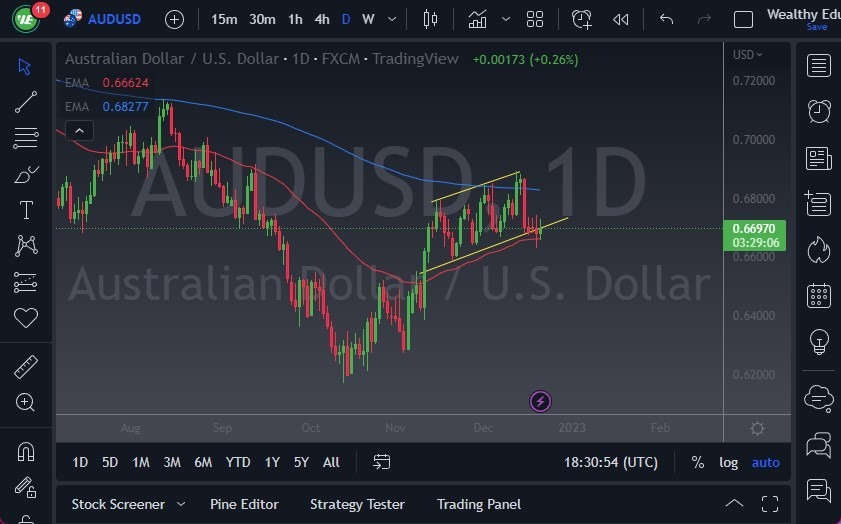
Task: Undo the last chart action
Action: pyautogui.click(x=666, y=19)
